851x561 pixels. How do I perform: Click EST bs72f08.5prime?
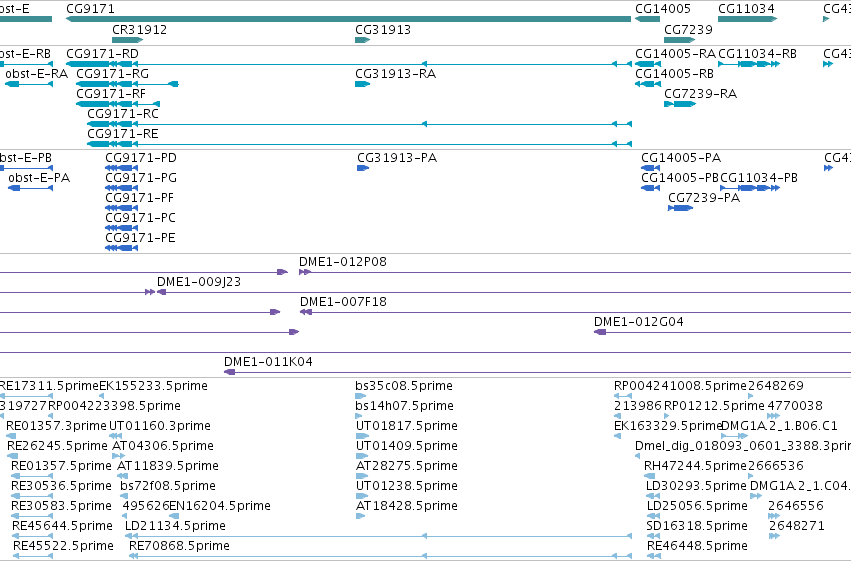tap(168, 486)
